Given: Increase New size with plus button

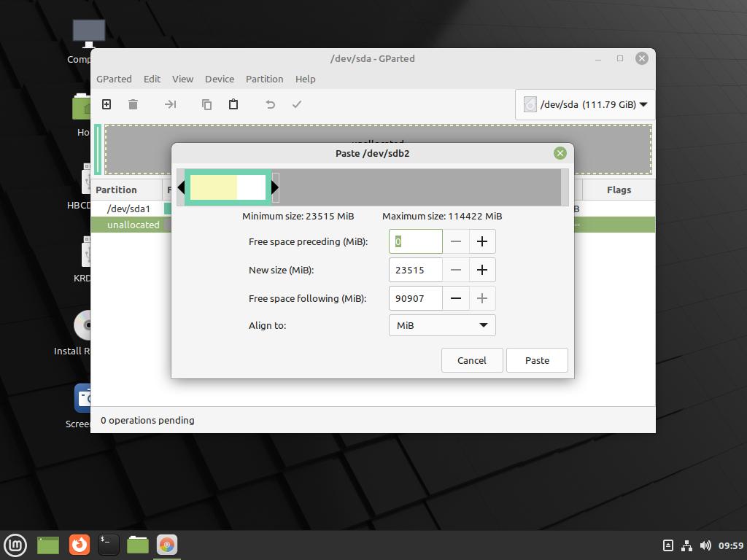Looking at the screenshot, I should [x=481, y=270].
